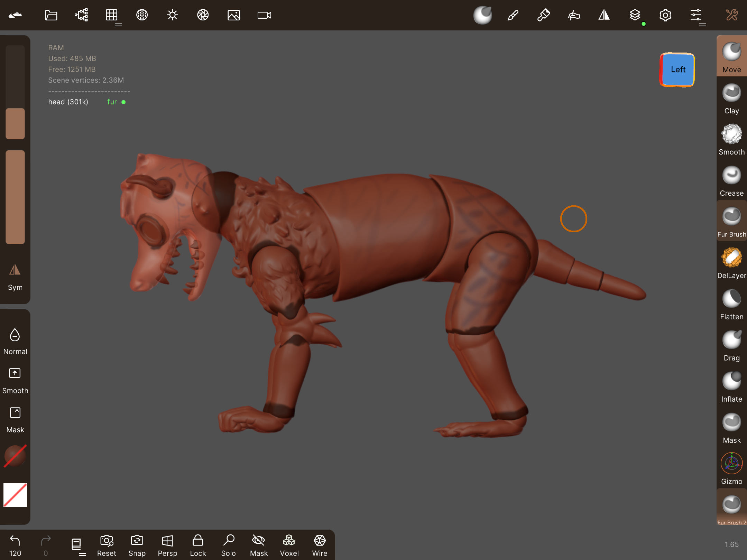The image size is (747, 560).
Task: Open the orange tools wrench icon
Action: point(732,15)
